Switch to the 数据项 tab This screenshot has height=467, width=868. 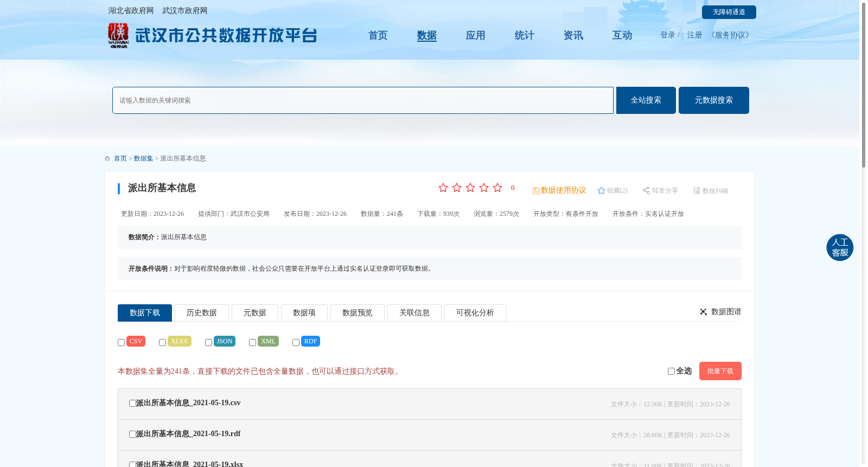click(x=304, y=313)
